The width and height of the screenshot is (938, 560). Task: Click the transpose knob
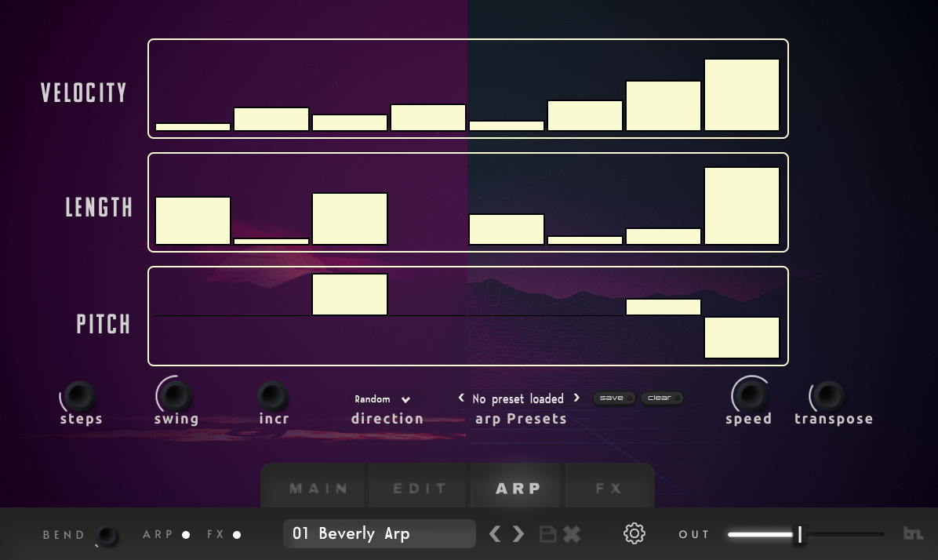[x=828, y=395]
